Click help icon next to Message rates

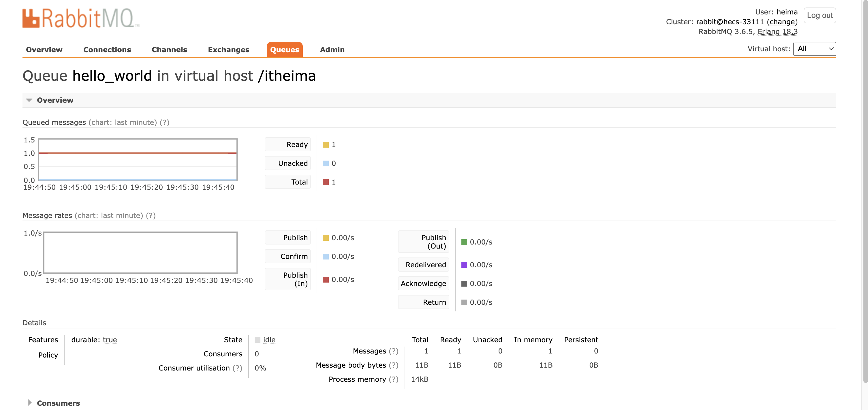pyautogui.click(x=151, y=216)
